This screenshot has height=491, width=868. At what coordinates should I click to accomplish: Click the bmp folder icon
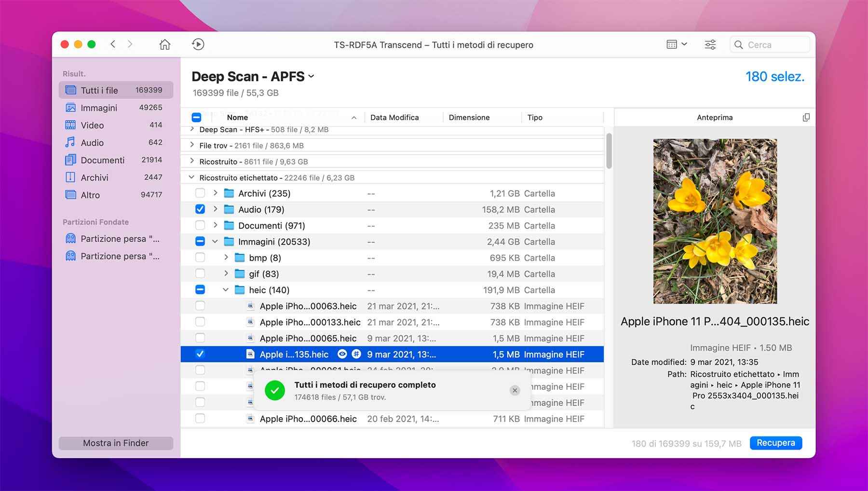pos(240,258)
